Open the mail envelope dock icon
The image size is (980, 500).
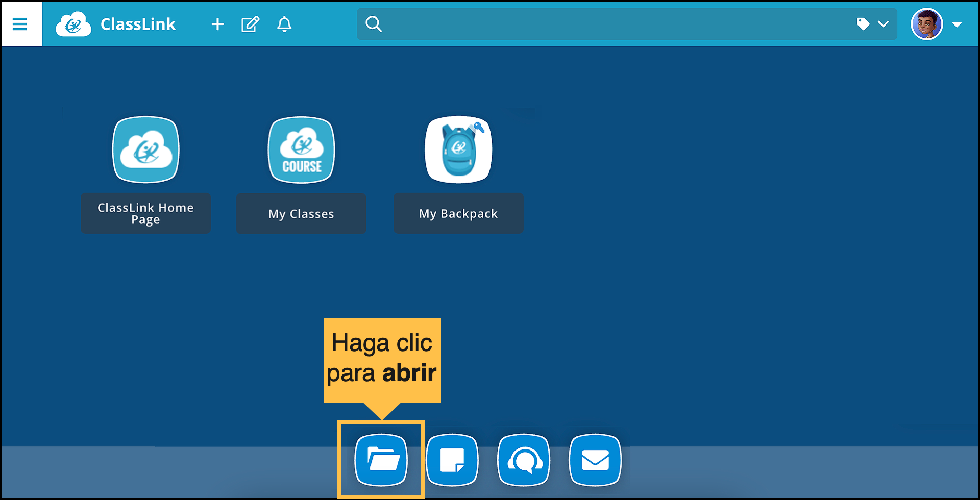coord(595,460)
